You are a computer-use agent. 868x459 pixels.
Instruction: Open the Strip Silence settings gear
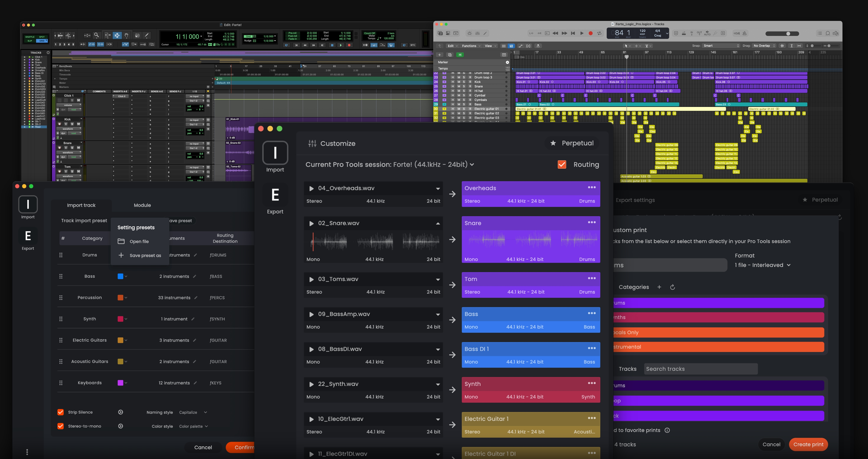[120, 412]
